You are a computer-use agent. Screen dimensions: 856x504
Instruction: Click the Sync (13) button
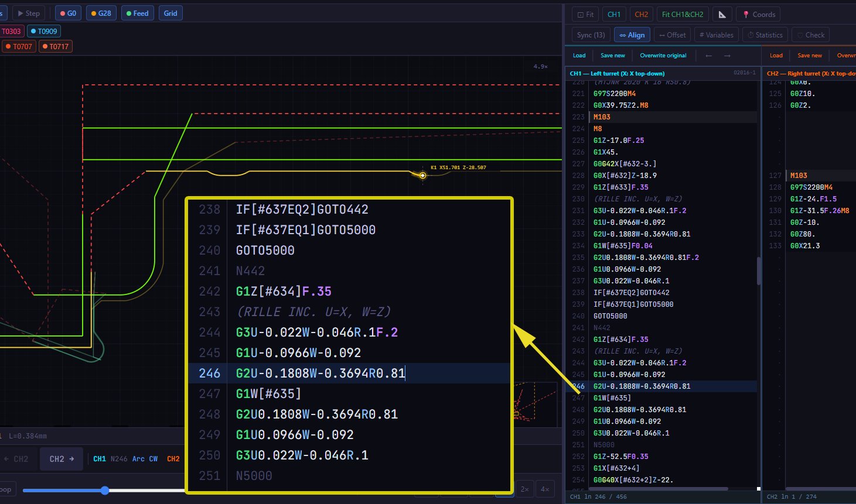click(591, 35)
